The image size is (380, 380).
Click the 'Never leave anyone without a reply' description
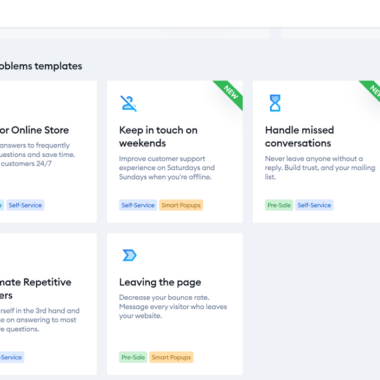click(x=320, y=168)
